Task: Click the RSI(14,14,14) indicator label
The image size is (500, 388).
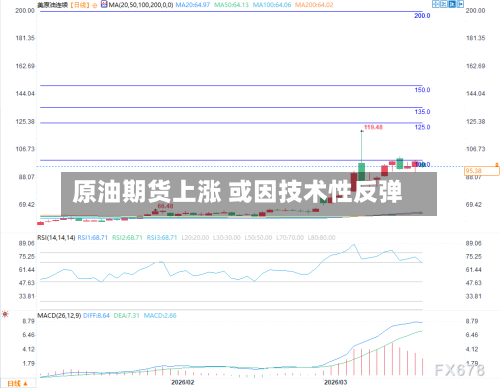Action: click(56, 238)
